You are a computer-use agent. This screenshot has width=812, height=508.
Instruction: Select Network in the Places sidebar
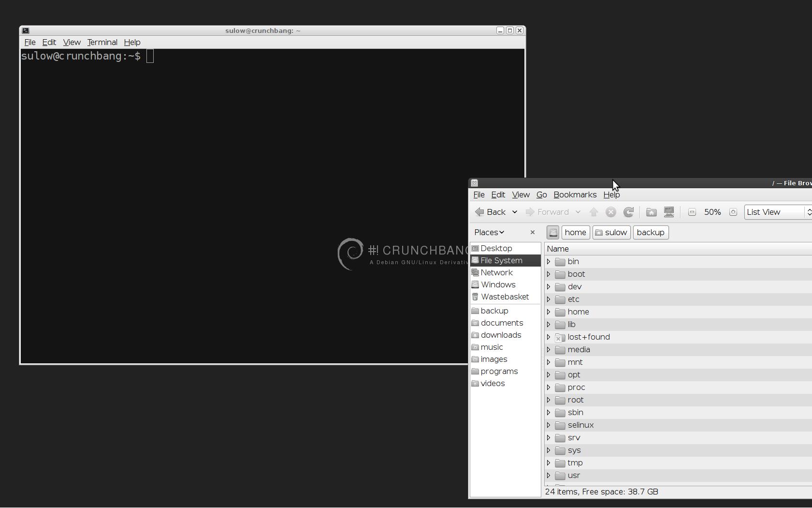coord(505,272)
